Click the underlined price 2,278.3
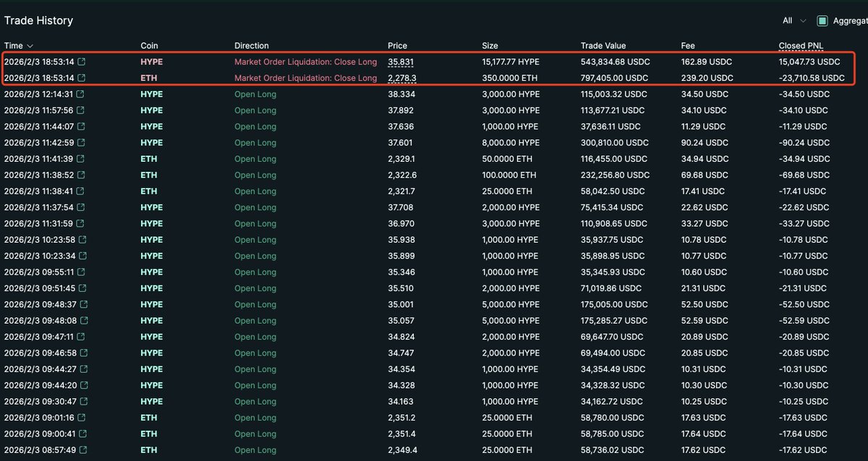This screenshot has width=868, height=461. coord(402,78)
